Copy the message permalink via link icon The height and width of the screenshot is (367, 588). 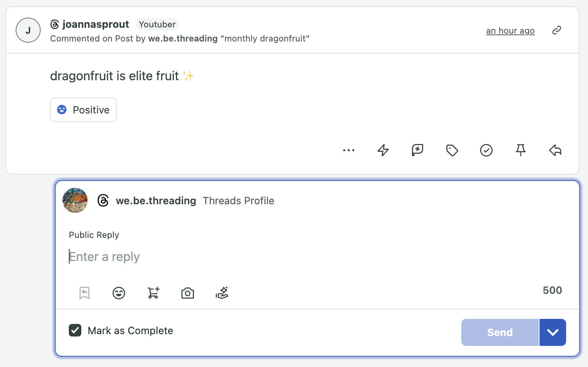click(x=557, y=30)
